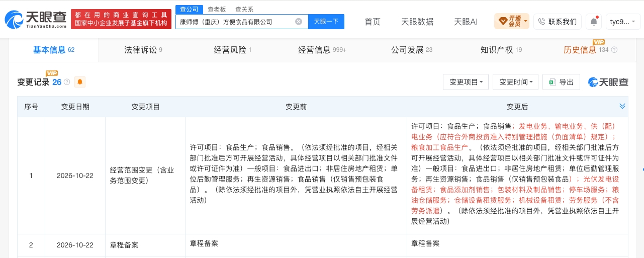This screenshot has width=644, height=258.
Task: Click the 变更前 column header
Action: pyautogui.click(x=296, y=107)
